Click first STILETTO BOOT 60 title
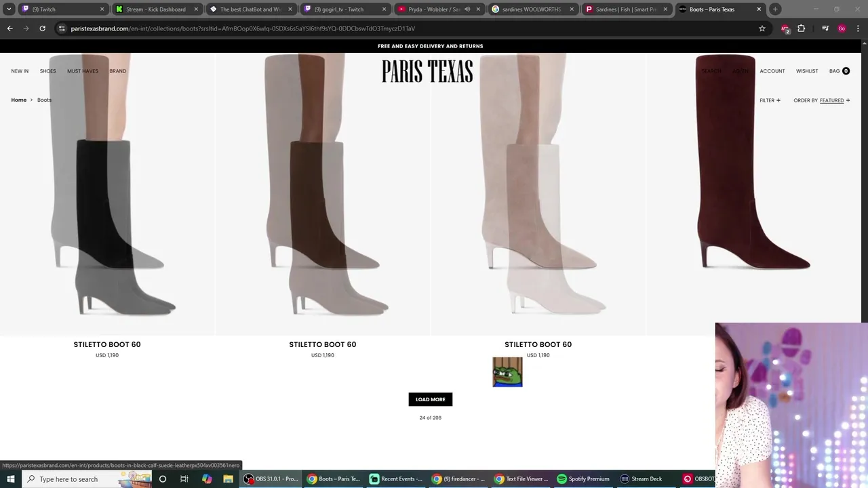Image resolution: width=868 pixels, height=488 pixels. (107, 344)
